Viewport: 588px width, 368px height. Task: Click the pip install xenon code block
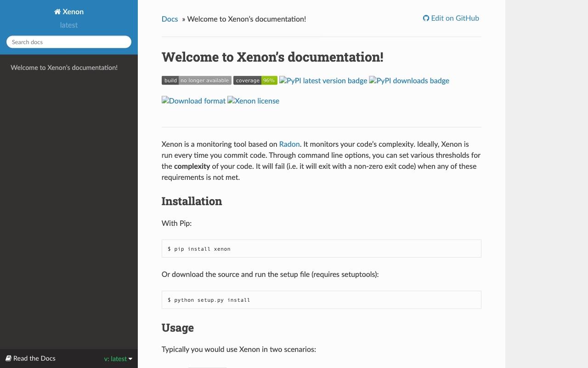click(x=322, y=248)
